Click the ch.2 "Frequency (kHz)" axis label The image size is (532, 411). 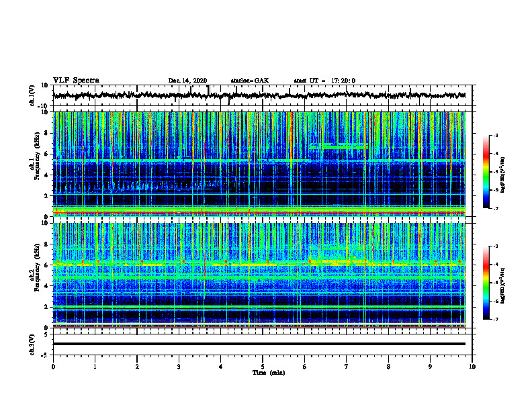tap(37, 267)
